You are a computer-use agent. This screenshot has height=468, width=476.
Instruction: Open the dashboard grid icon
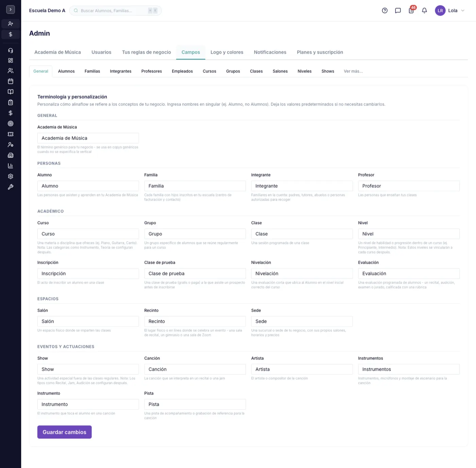(11, 60)
